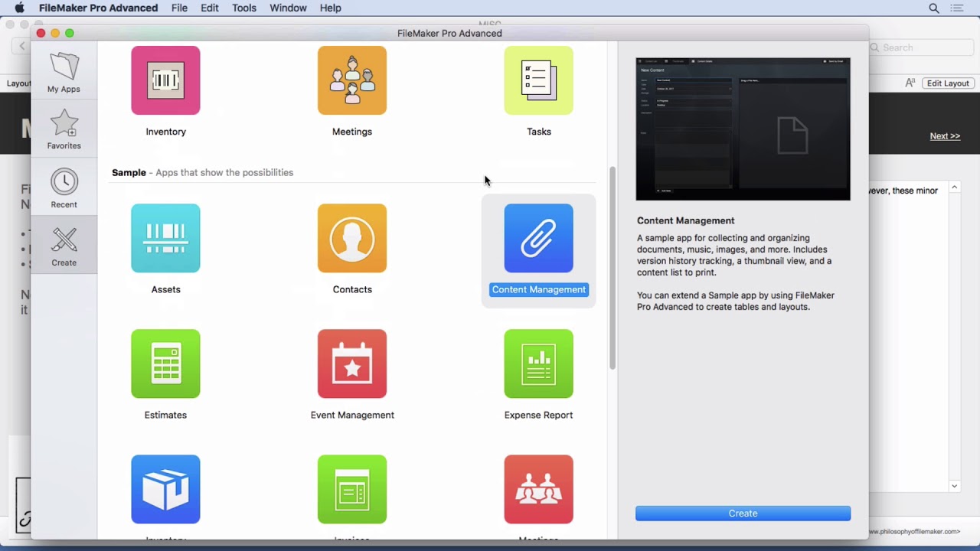The image size is (980, 551).
Task: Open the File menu
Action: pos(179,8)
